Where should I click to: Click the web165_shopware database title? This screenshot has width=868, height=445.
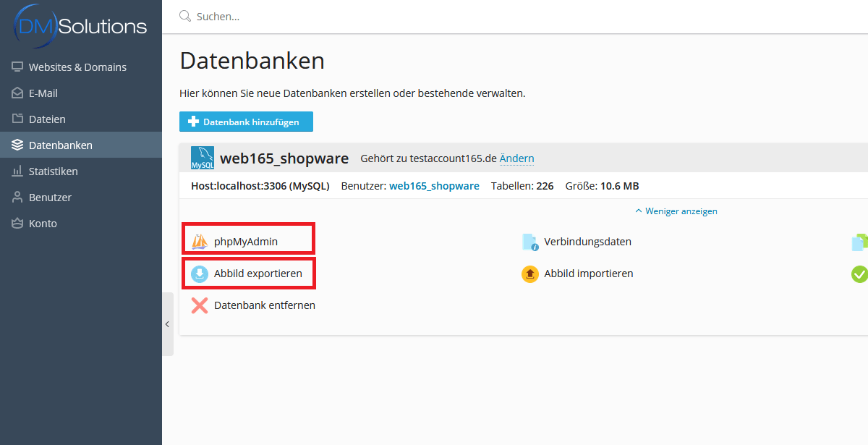point(284,158)
